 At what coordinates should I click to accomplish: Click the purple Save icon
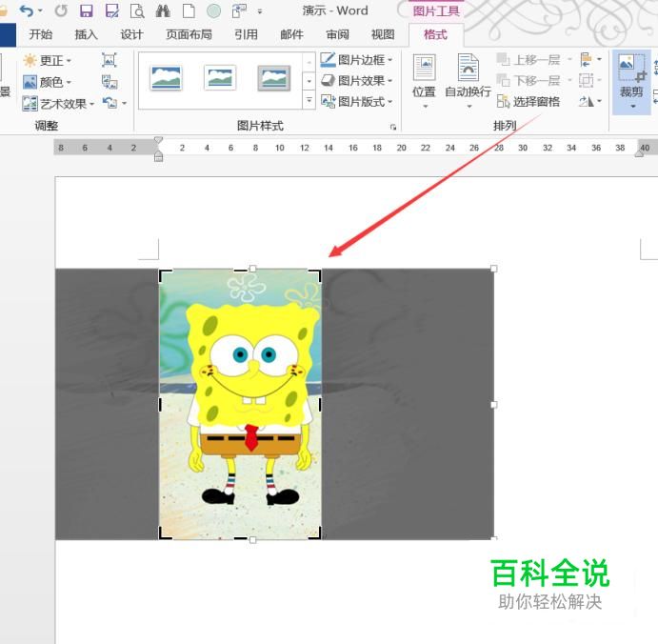point(86,10)
